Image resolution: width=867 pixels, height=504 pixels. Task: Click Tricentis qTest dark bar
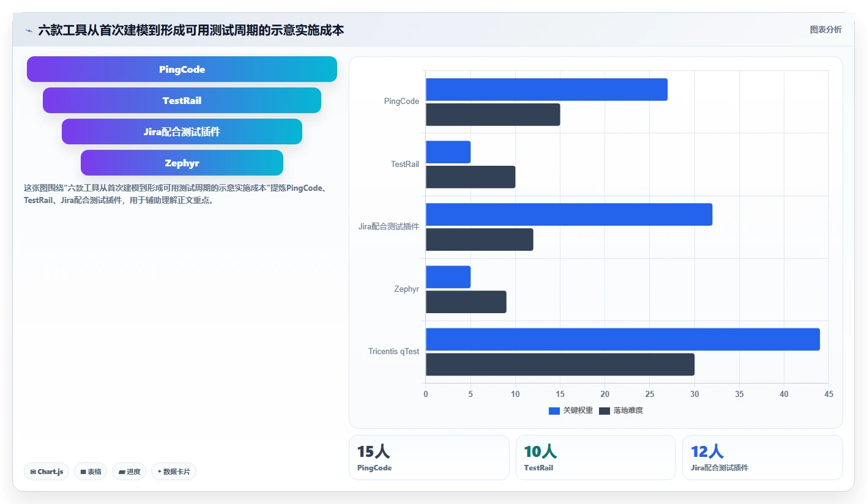(560, 364)
